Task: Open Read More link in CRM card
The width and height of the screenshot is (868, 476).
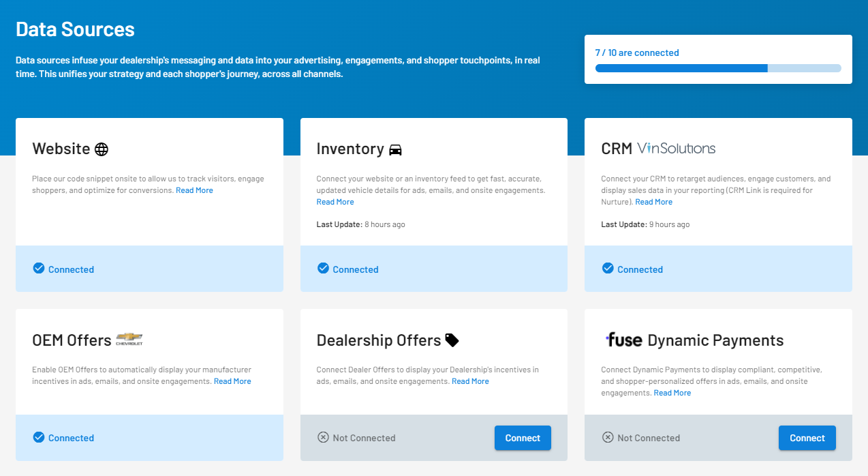Action: (x=654, y=202)
